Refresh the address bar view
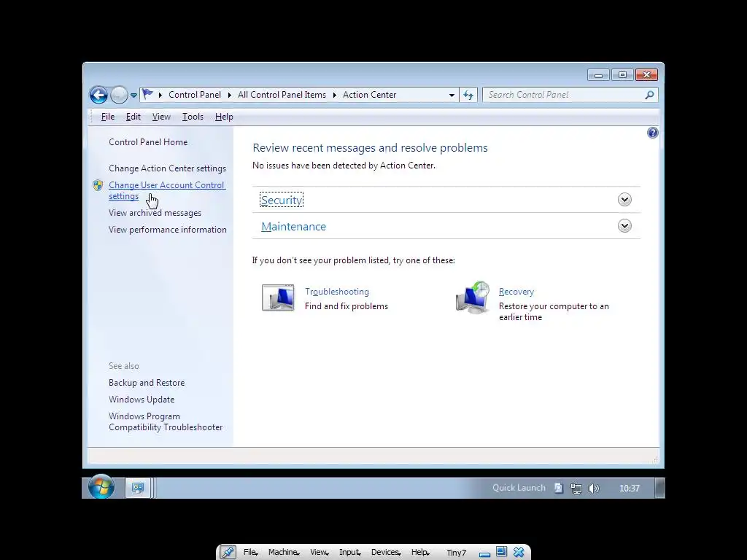This screenshot has height=560, width=747. (468, 95)
